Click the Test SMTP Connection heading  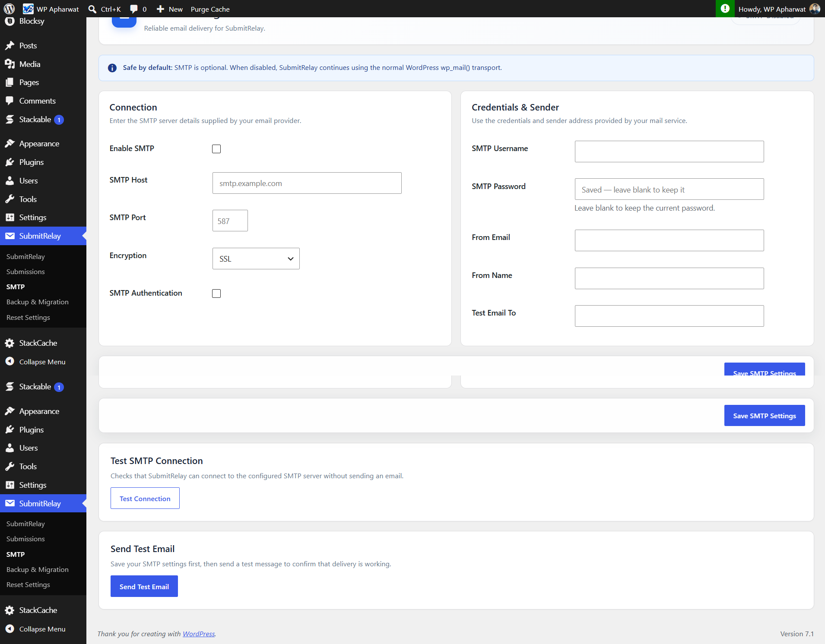[x=157, y=461]
